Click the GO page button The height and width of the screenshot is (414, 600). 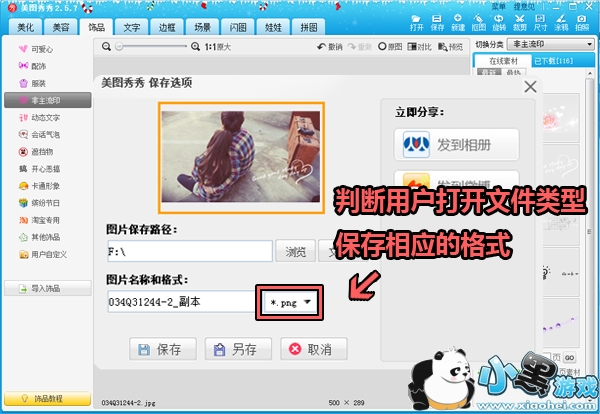(x=569, y=358)
